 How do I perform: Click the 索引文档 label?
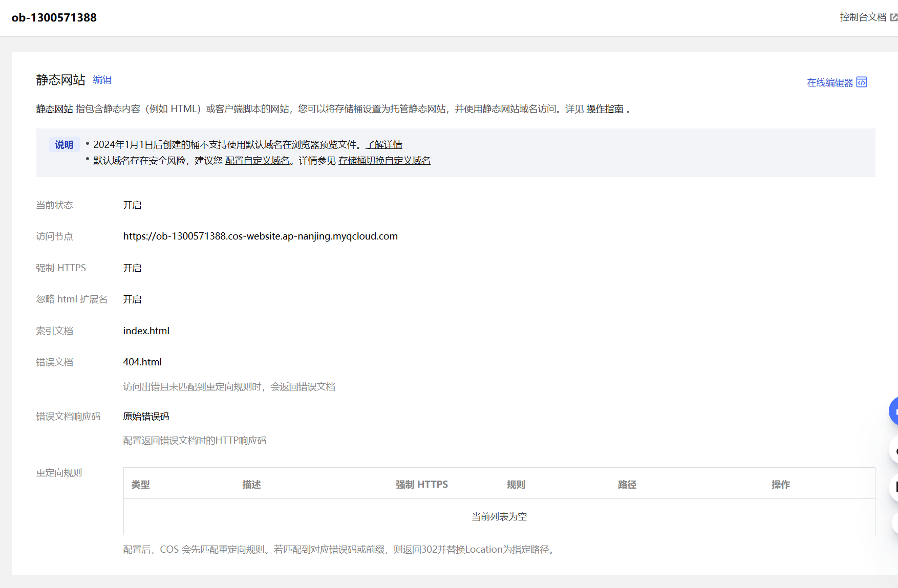pos(54,331)
